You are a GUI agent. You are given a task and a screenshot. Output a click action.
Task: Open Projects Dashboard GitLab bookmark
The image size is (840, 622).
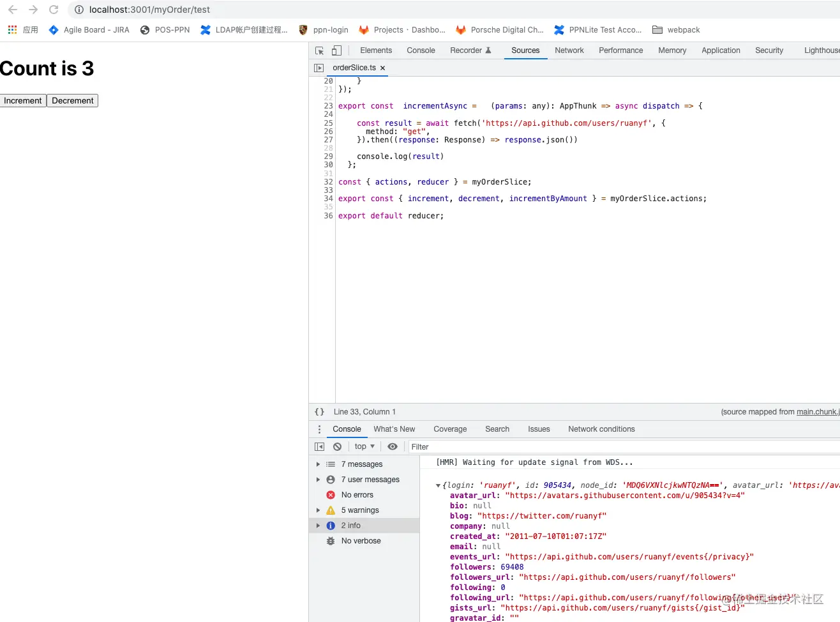point(402,30)
